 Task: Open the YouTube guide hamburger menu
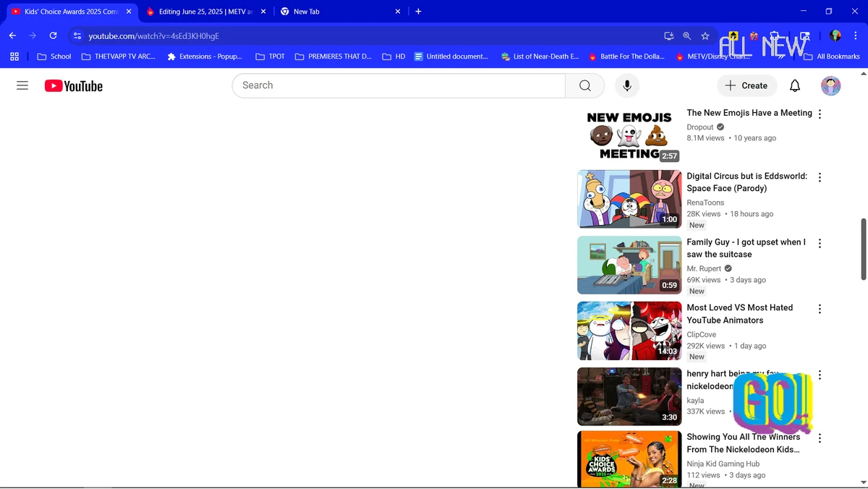click(22, 85)
